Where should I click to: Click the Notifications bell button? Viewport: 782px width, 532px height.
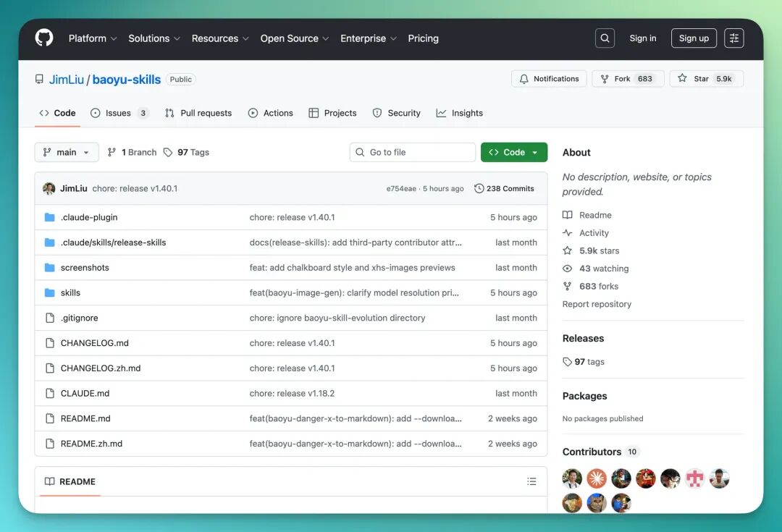click(549, 79)
